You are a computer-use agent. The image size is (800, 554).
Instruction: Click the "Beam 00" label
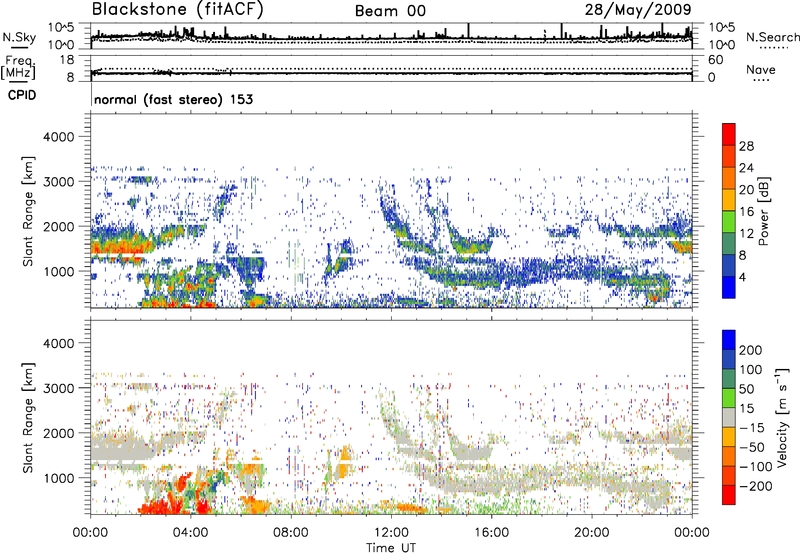390,11
